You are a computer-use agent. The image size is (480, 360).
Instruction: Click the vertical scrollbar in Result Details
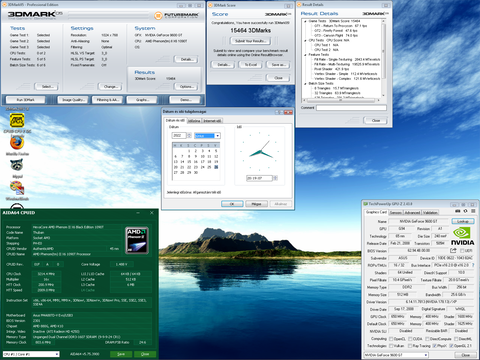tap(383, 58)
